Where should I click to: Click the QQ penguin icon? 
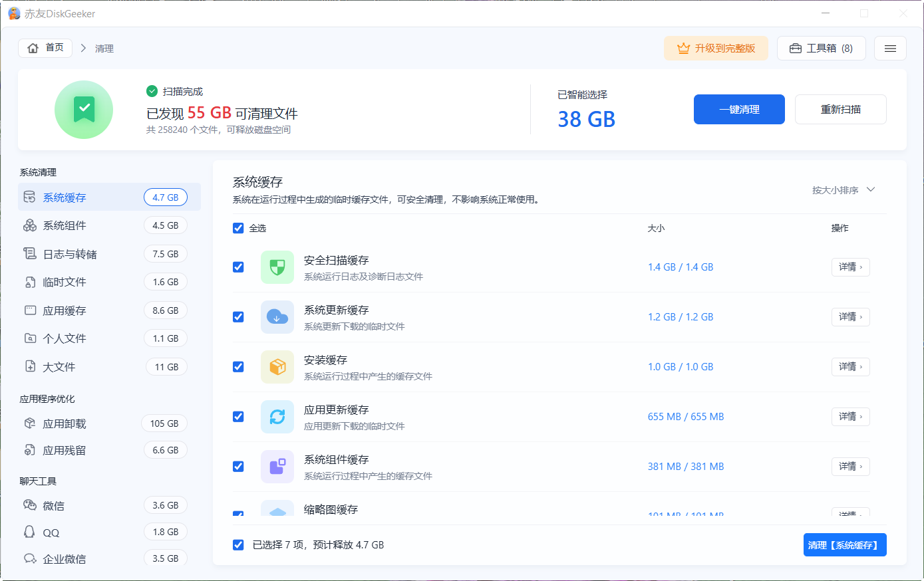[29, 532]
